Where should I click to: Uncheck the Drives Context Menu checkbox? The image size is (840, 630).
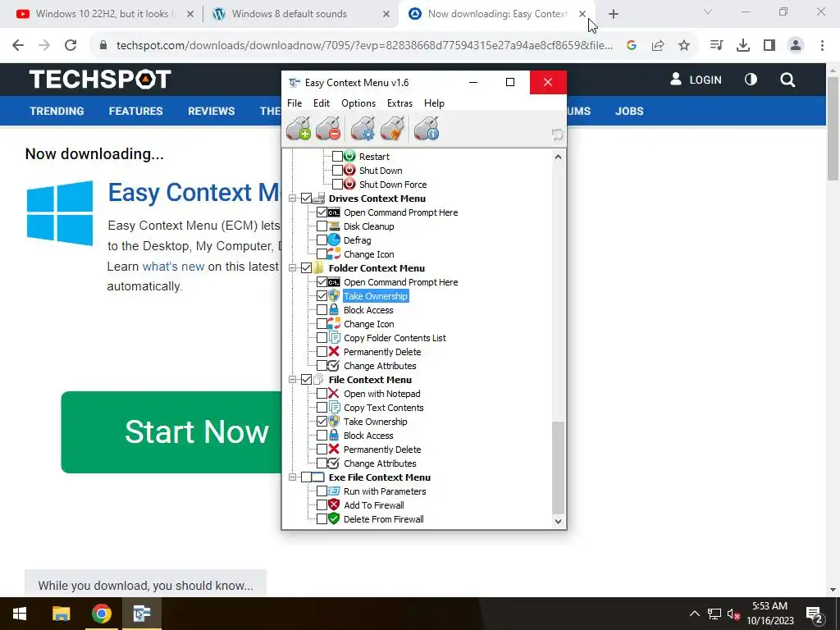pyautogui.click(x=307, y=199)
